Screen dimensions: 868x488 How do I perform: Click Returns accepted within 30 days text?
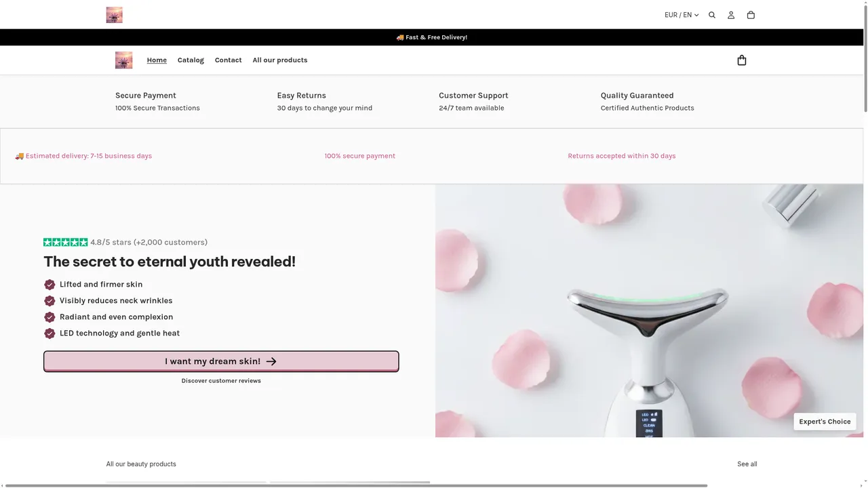[622, 156]
